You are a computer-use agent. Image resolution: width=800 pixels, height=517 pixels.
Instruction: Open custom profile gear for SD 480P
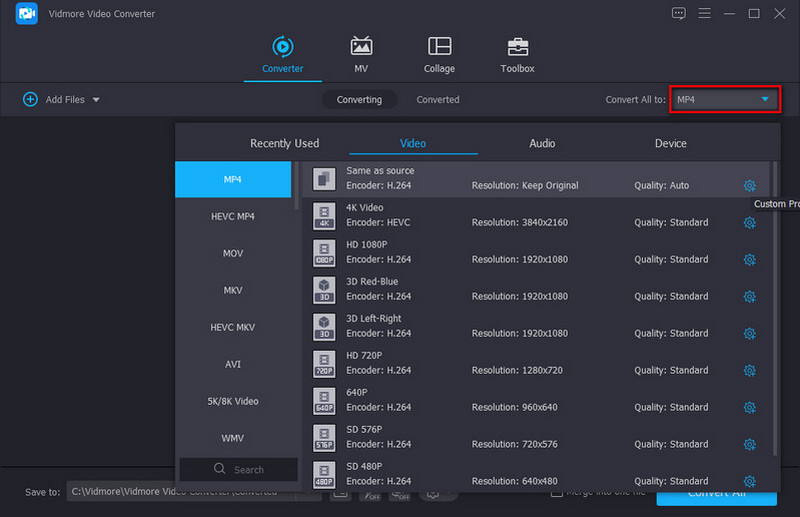click(x=749, y=481)
